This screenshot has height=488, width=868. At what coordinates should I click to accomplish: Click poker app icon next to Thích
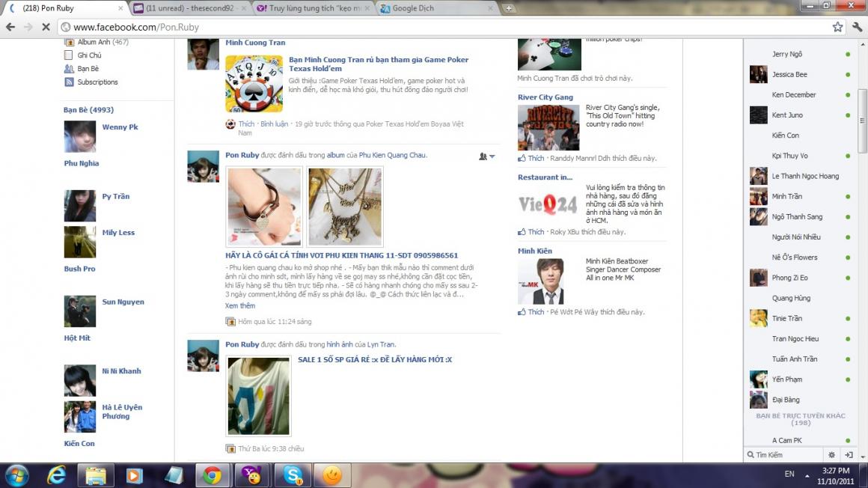[x=230, y=124]
